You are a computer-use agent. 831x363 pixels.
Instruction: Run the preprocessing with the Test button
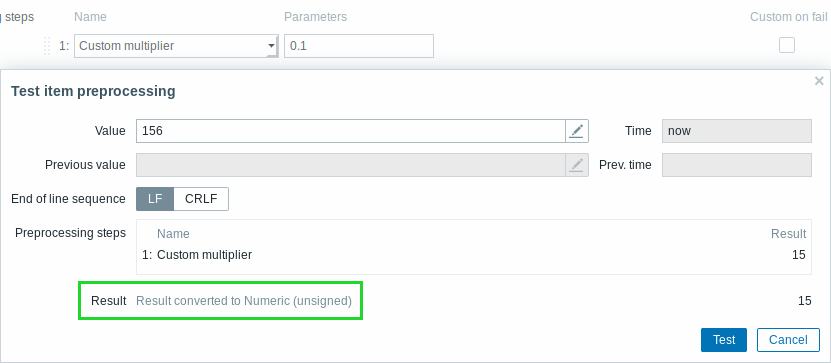(723, 340)
